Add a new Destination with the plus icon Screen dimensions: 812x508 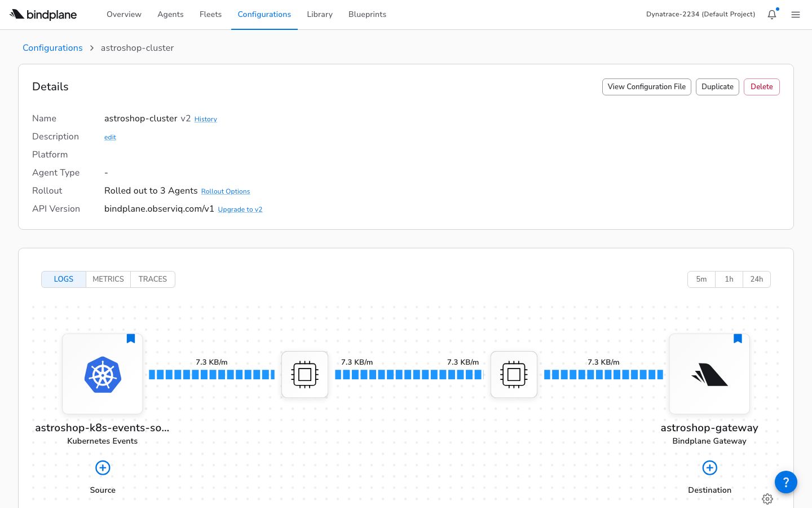[709, 467]
